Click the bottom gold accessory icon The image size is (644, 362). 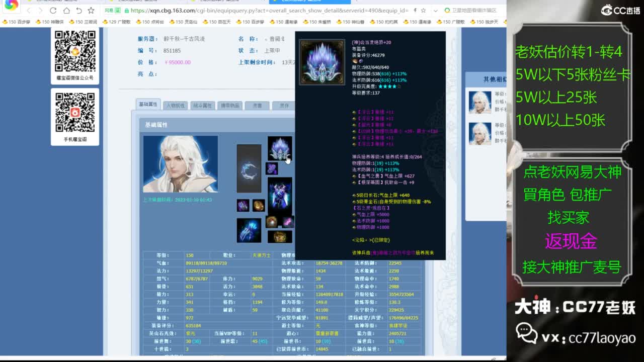tap(280, 237)
